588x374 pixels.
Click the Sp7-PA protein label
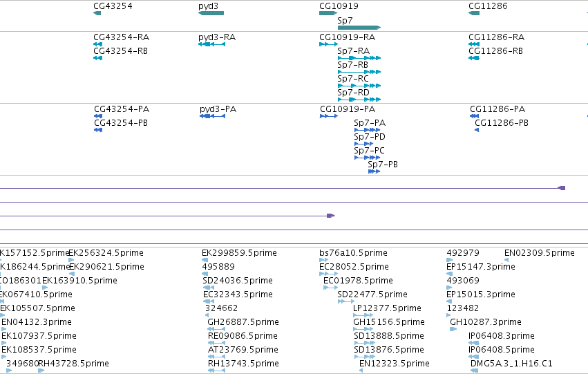[x=370, y=123]
